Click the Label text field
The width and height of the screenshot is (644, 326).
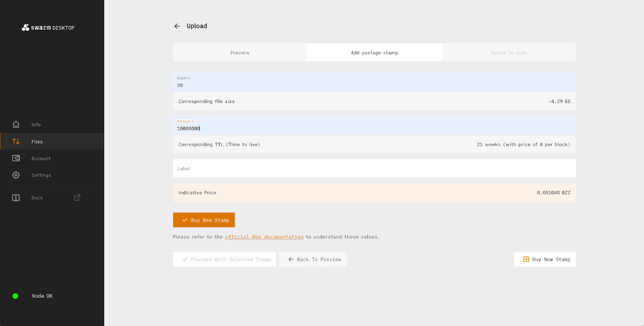(374, 168)
